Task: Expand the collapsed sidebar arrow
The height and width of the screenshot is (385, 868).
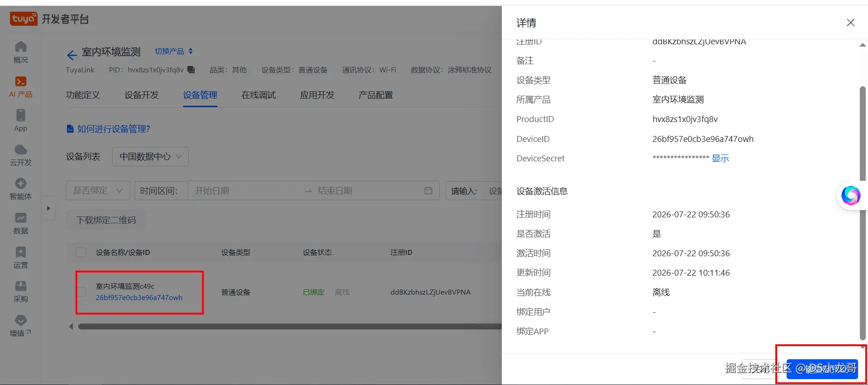Action: coord(48,208)
